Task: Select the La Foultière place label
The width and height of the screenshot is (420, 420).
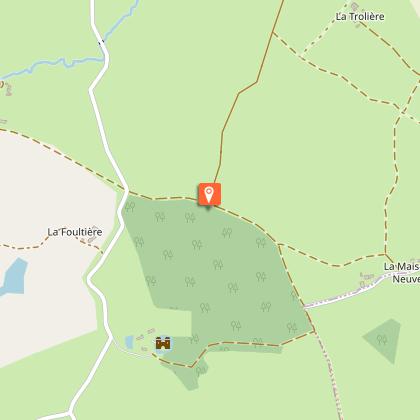Action: pos(75,232)
